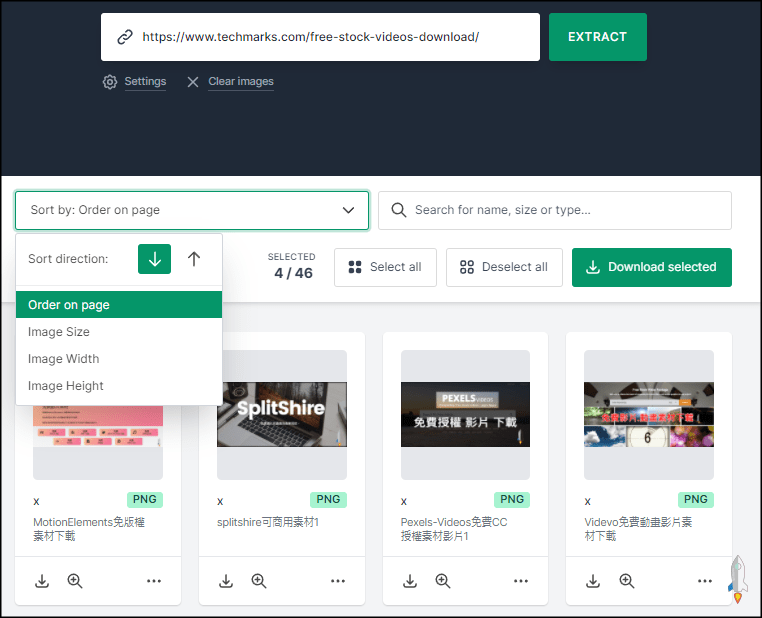Click the Settings gear icon
Viewport: 762px width, 618px height.
click(x=110, y=82)
